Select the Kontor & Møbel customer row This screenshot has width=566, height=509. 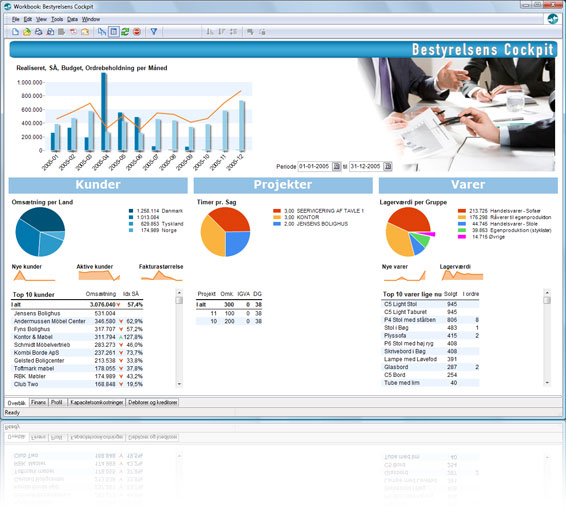77,337
